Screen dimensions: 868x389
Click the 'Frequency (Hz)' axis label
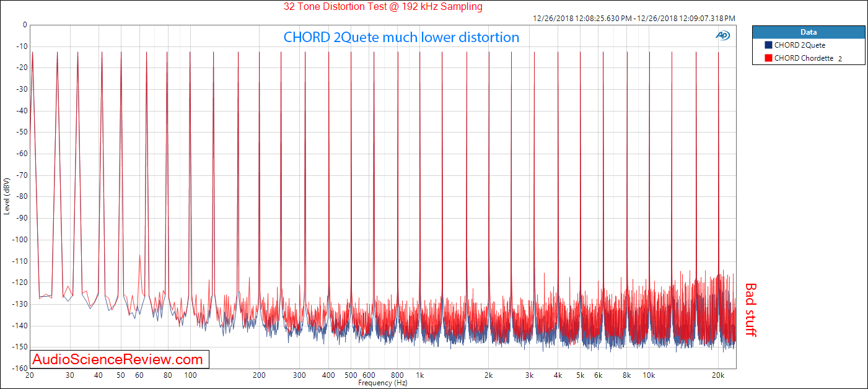[383, 383]
